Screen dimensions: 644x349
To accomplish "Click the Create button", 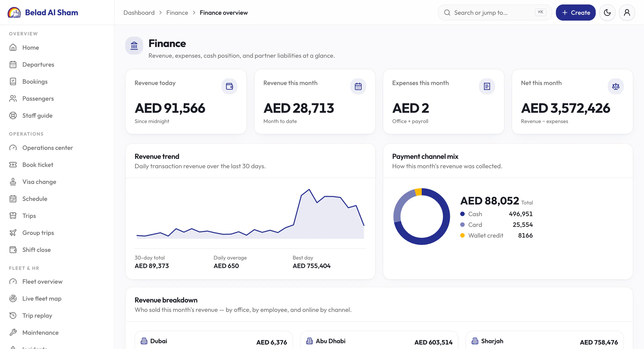I will [576, 13].
